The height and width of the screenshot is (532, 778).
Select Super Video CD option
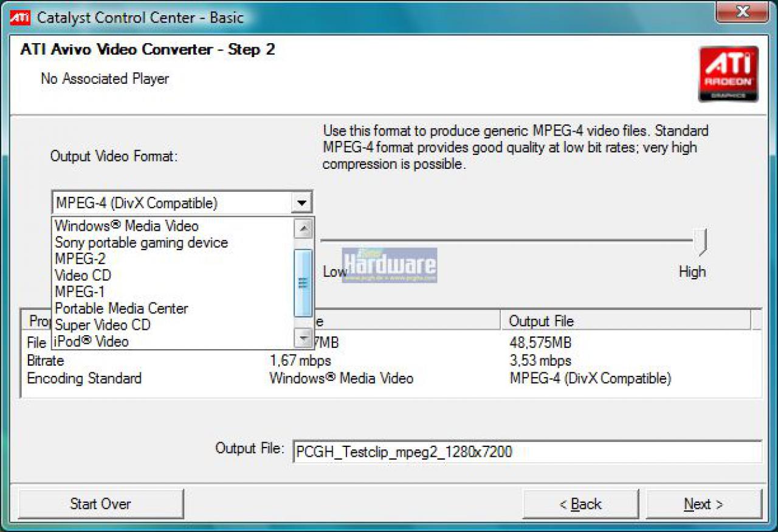(x=102, y=325)
